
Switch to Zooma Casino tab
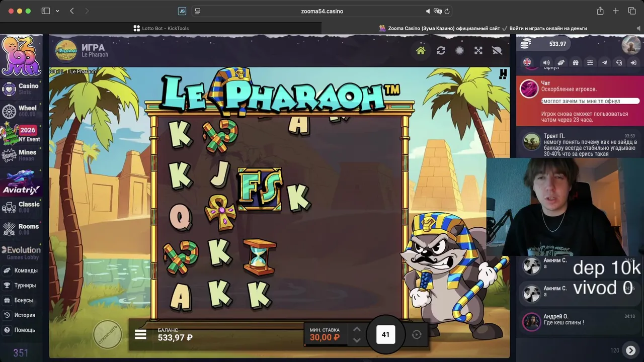[x=483, y=28]
